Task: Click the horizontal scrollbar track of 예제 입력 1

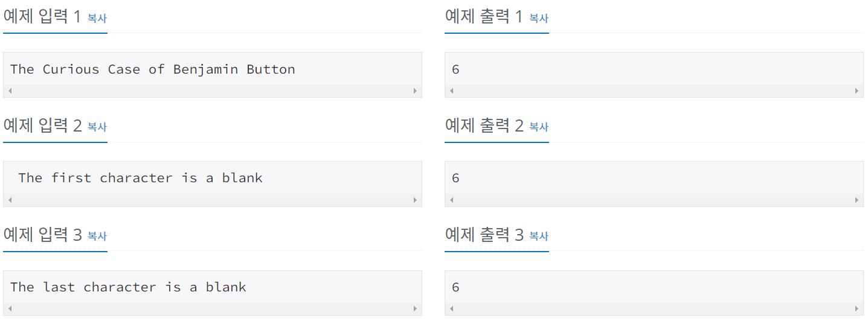Action: pyautogui.click(x=213, y=91)
